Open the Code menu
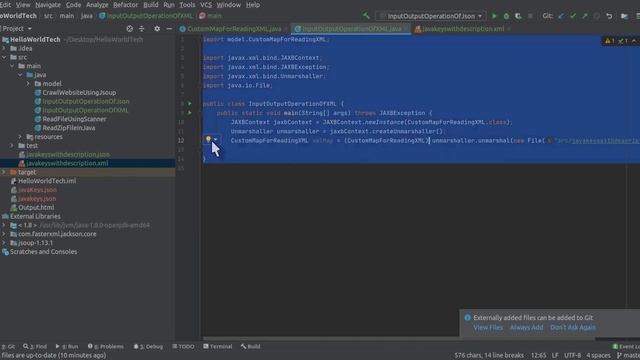Viewport: 640px width, 360px height. tap(73, 5)
